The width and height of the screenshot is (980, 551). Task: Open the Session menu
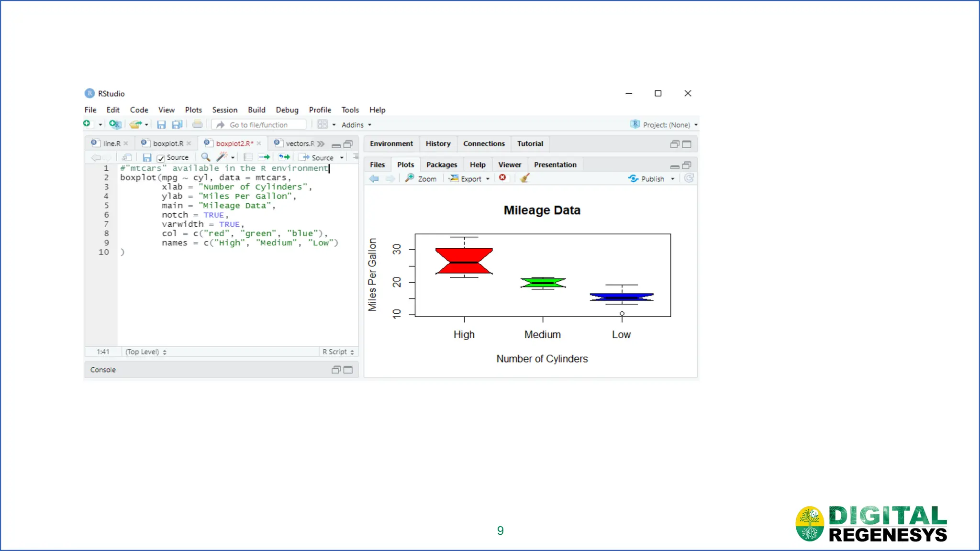click(x=224, y=110)
